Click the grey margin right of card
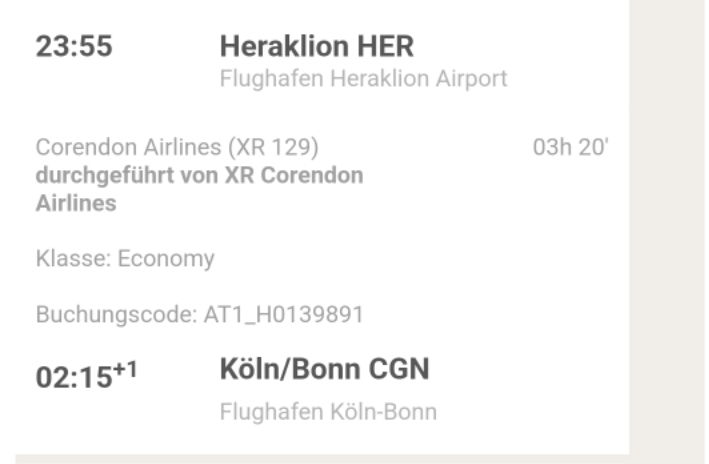Image resolution: width=709 pixels, height=464 pixels. [x=669, y=226]
